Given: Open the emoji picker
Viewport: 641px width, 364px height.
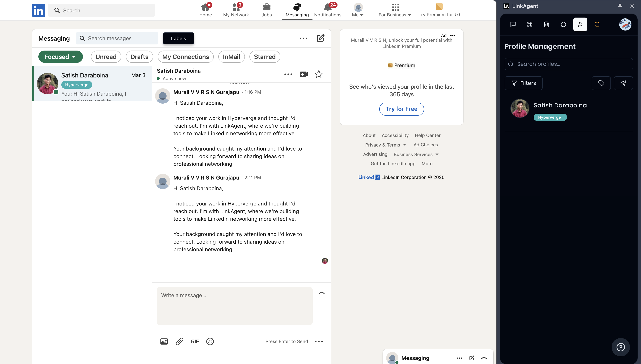Looking at the screenshot, I should click(x=210, y=341).
